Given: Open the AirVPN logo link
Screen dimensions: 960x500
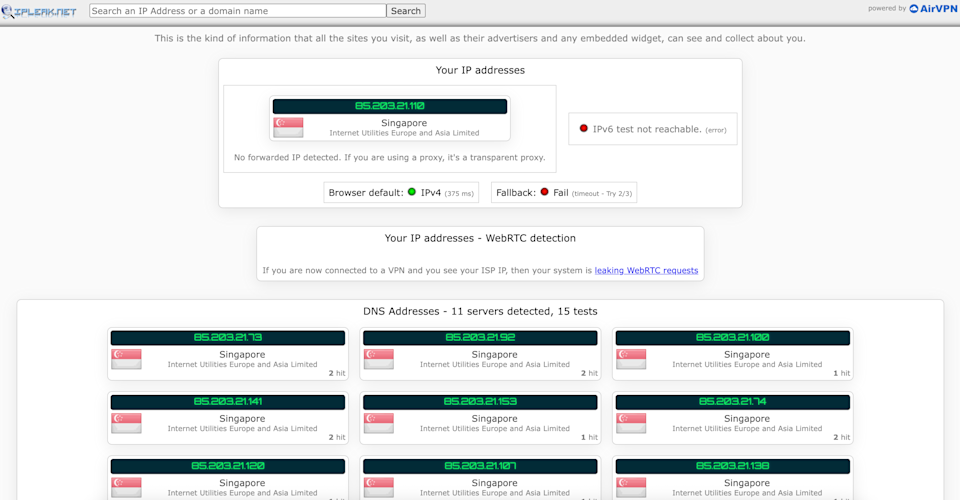Looking at the screenshot, I should [x=933, y=9].
